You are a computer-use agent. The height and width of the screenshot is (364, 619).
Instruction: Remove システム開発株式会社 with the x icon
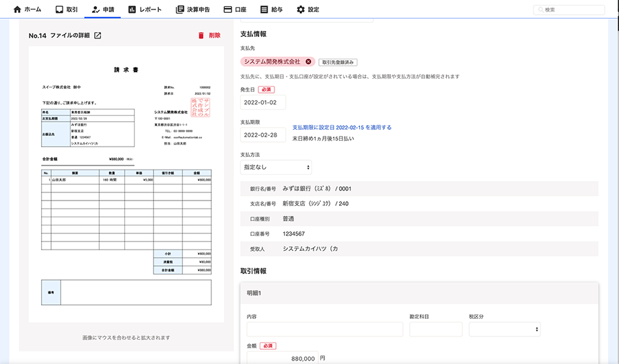[x=308, y=62]
